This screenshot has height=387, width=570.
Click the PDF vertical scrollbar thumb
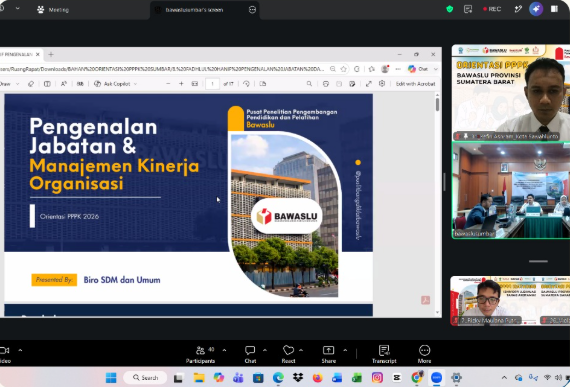437,105
